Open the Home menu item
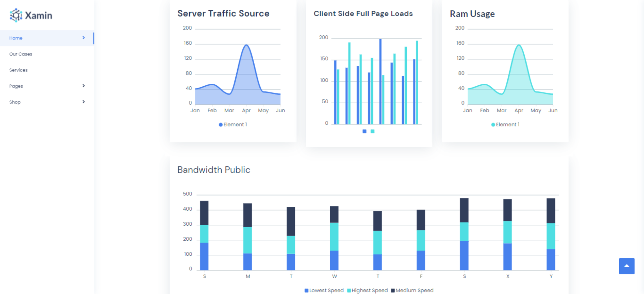This screenshot has width=644, height=294. point(47,38)
